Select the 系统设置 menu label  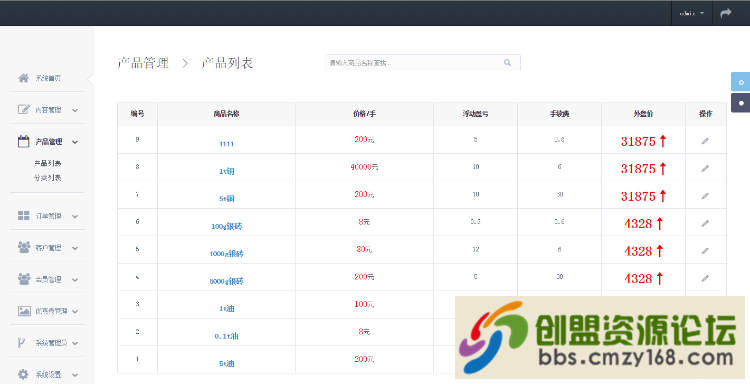click(48, 374)
